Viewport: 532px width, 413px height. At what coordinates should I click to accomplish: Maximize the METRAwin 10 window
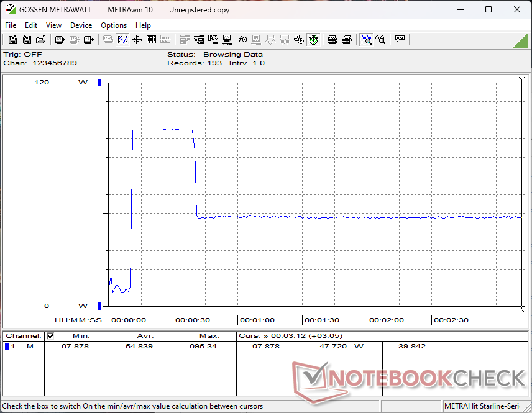tap(488, 9)
